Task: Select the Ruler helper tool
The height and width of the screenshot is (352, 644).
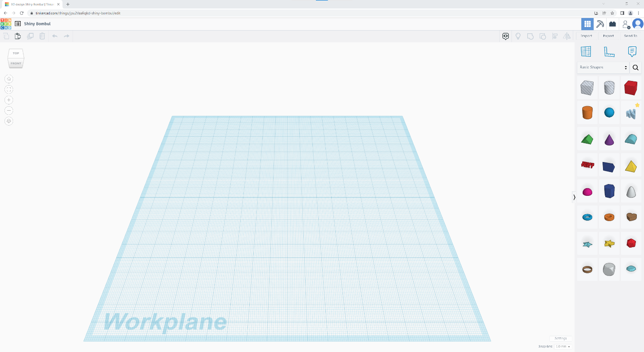Action: (609, 51)
